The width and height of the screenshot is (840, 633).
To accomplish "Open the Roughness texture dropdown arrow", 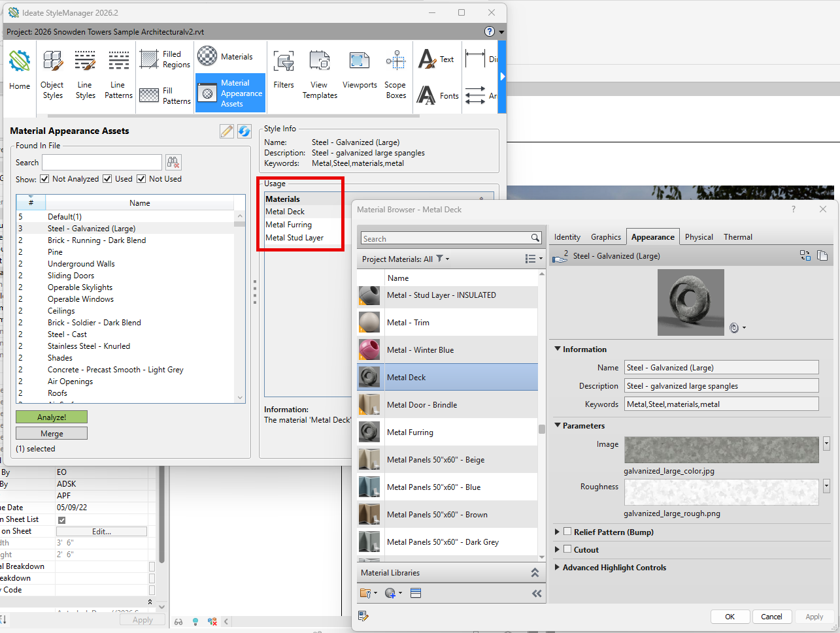I will click(826, 486).
